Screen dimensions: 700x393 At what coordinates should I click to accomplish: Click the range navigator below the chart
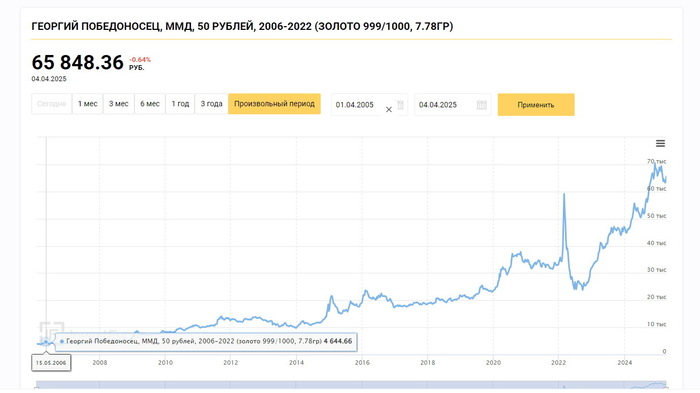(351, 385)
